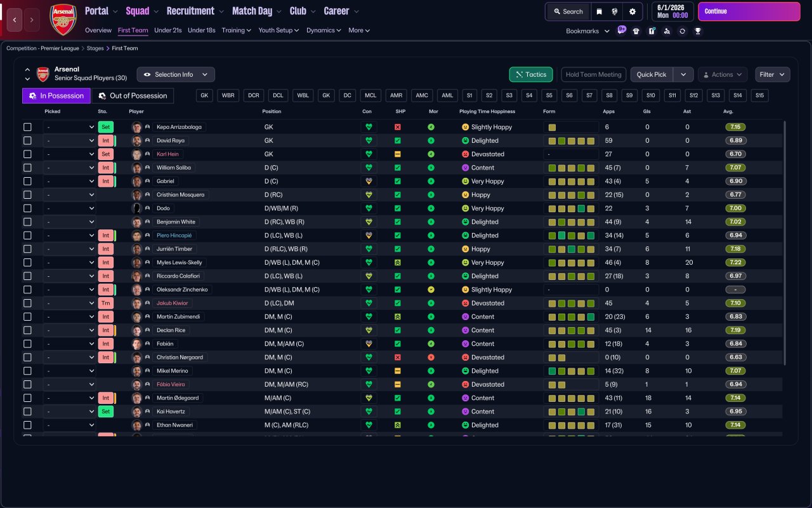
Task: Select the AMC position slot
Action: (x=422, y=96)
